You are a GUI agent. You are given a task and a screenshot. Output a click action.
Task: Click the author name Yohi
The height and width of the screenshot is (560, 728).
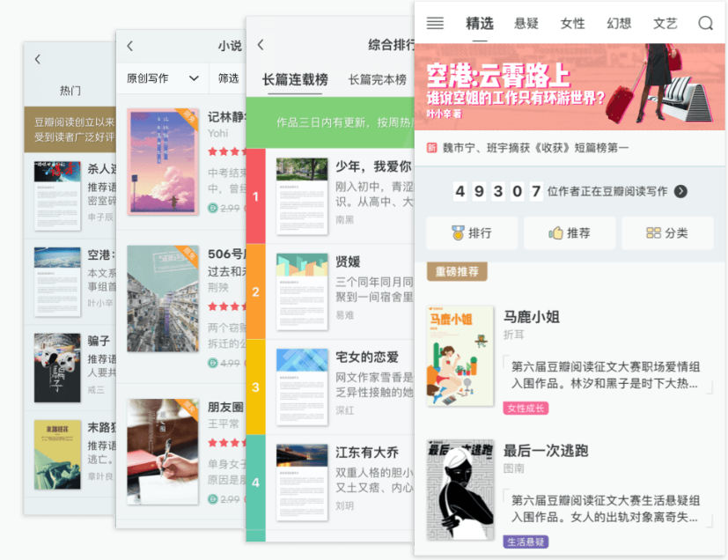tap(218, 133)
